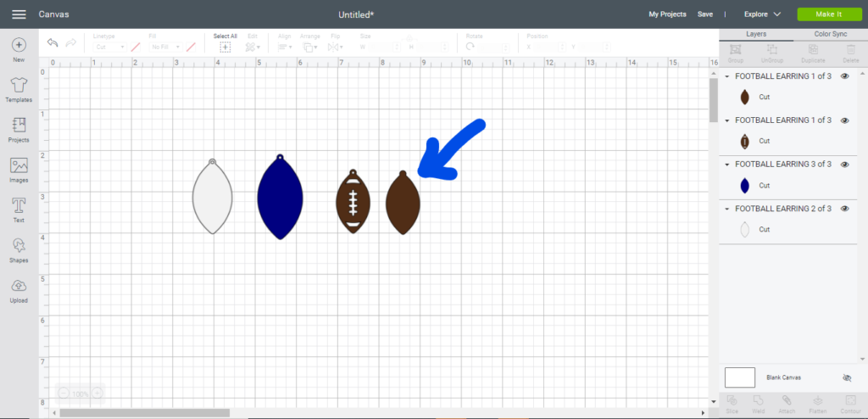Click the Position X input field
Screen dimensions: 868x419
click(x=549, y=47)
